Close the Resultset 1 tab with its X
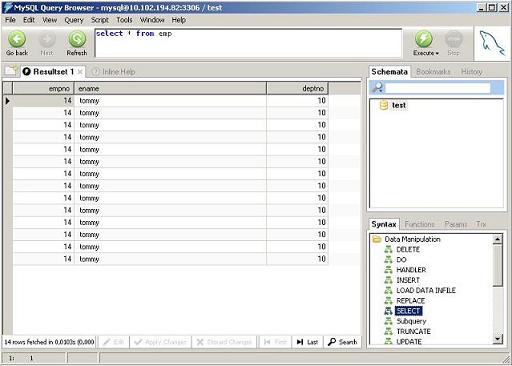This screenshot has width=512, height=366. pyautogui.click(x=80, y=72)
